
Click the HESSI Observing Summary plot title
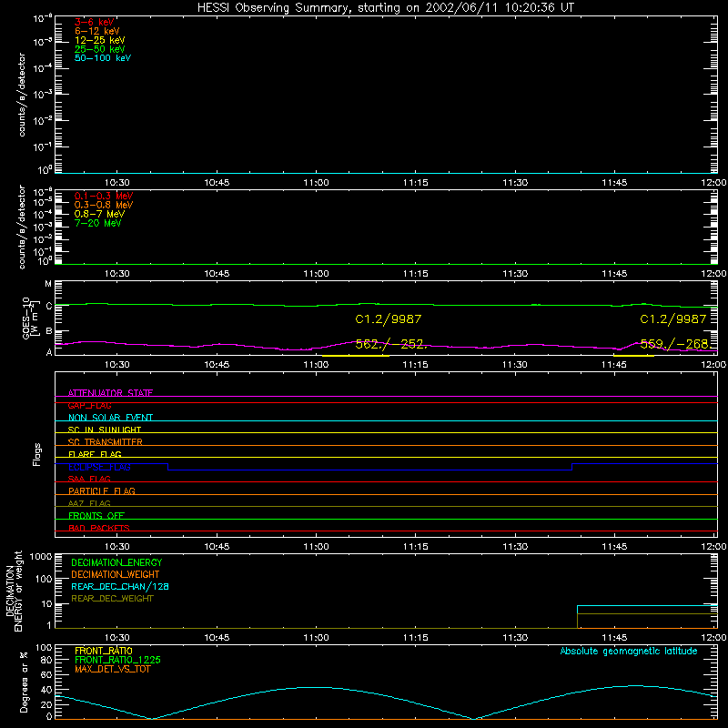tap(385, 8)
